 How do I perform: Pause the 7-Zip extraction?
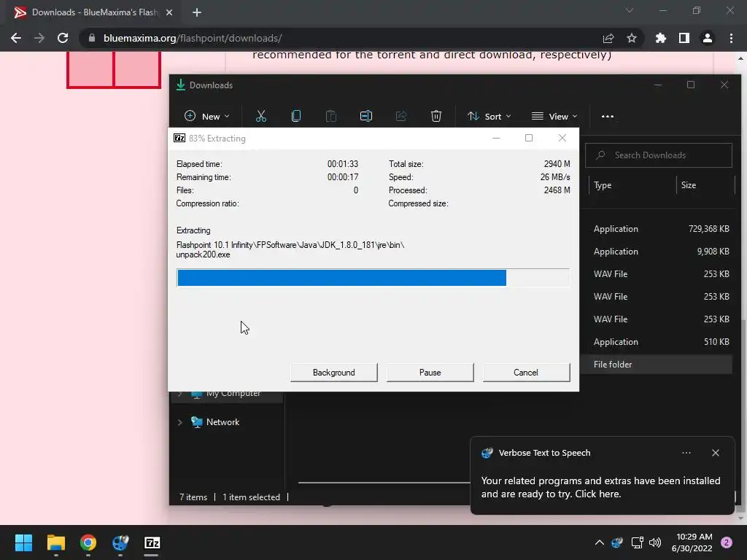click(430, 373)
